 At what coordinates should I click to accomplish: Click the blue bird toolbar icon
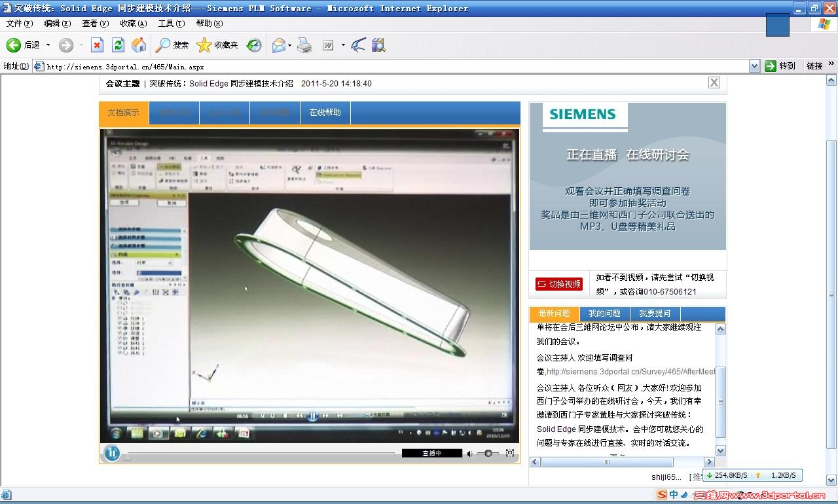click(357, 45)
